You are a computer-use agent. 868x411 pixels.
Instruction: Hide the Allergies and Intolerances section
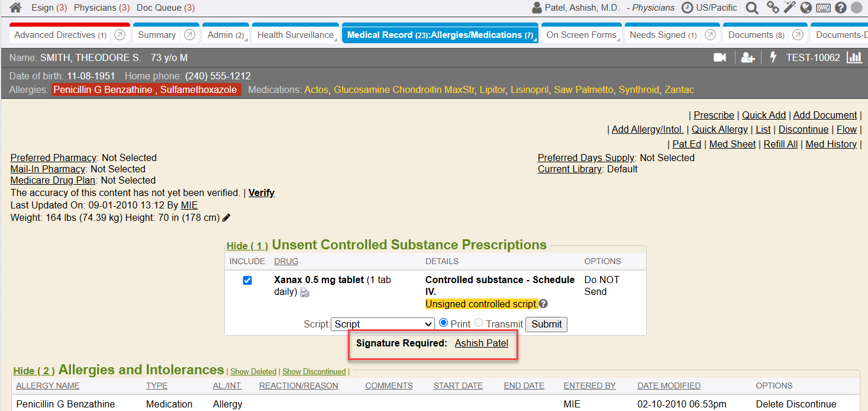point(34,371)
